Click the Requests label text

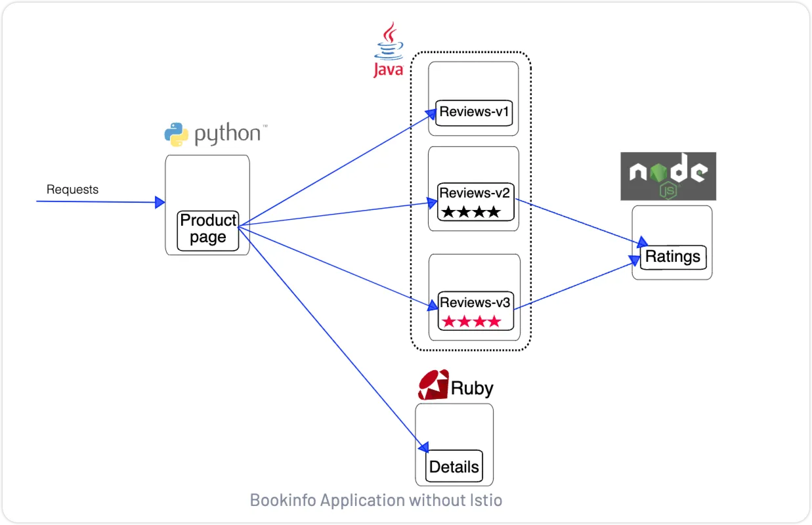pos(72,190)
